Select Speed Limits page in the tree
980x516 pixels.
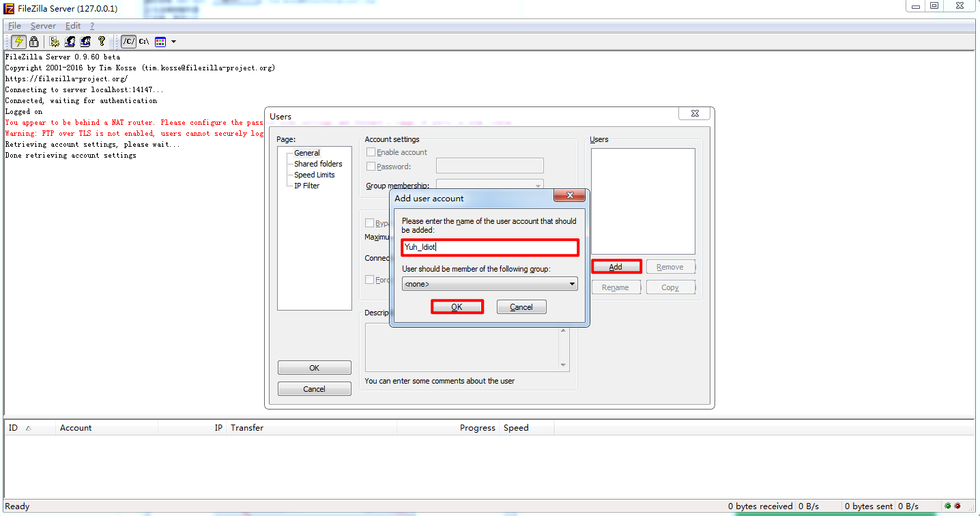315,175
